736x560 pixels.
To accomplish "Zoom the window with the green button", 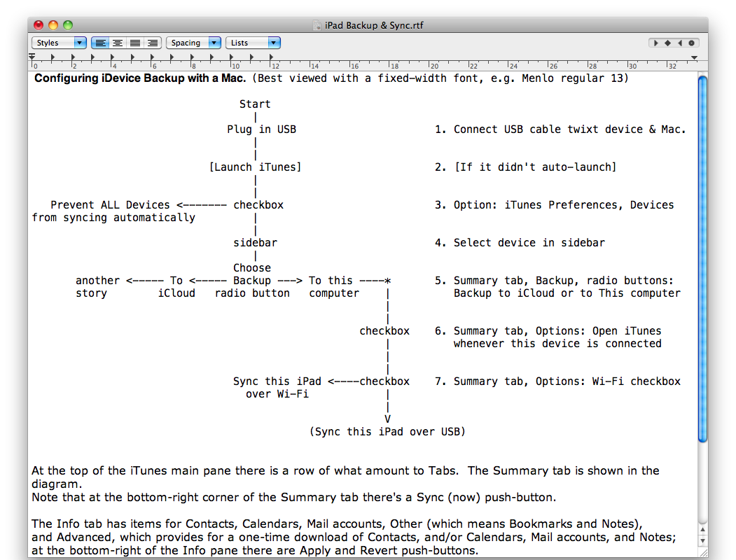I will (68, 25).
